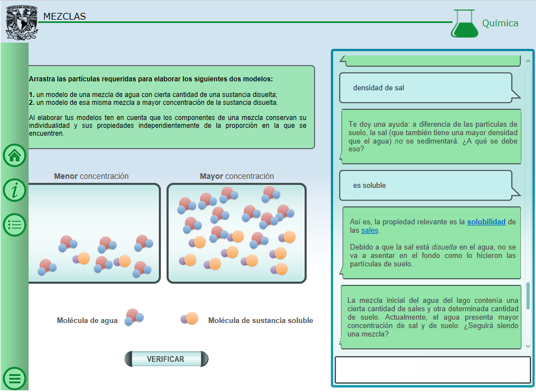The width and height of the screenshot is (536, 392).
Task: Select the Molécula de agua source particle
Action: click(x=134, y=317)
